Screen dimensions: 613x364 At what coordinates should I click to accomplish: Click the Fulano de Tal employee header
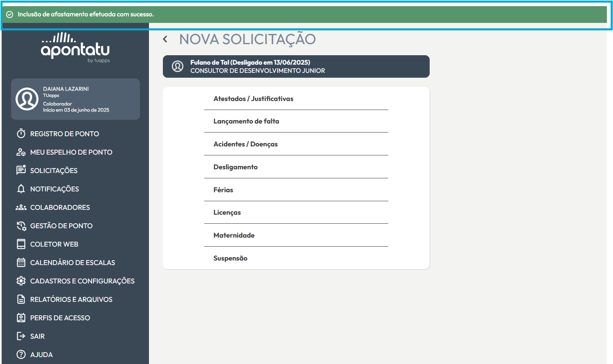296,66
